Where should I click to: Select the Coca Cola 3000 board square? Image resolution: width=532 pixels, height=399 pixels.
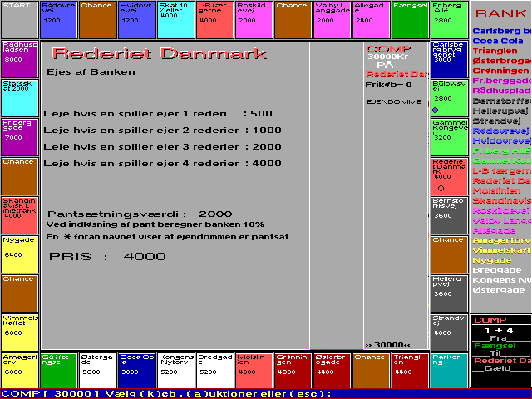(x=136, y=370)
